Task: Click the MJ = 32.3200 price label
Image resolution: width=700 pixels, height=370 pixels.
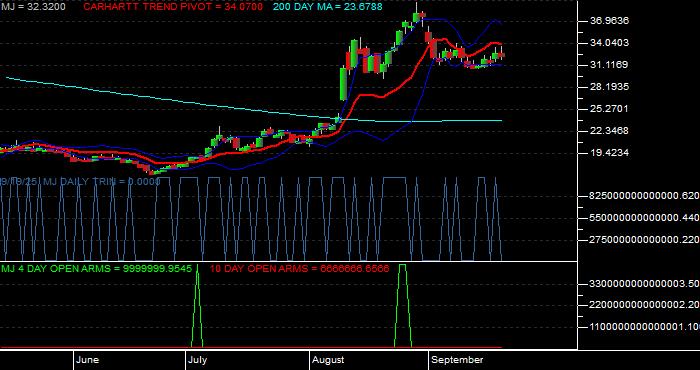Action: coord(32,7)
